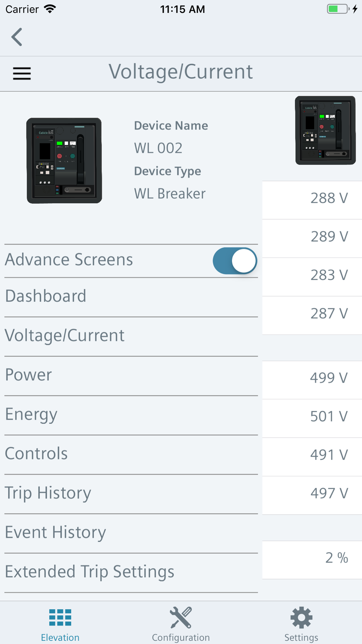Open the Dashboard menu entry
This screenshot has height=644, width=362.
[x=131, y=297]
